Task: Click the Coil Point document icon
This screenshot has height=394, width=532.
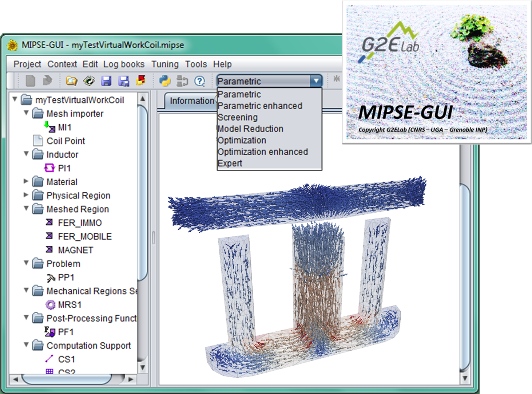Action: 38,141
